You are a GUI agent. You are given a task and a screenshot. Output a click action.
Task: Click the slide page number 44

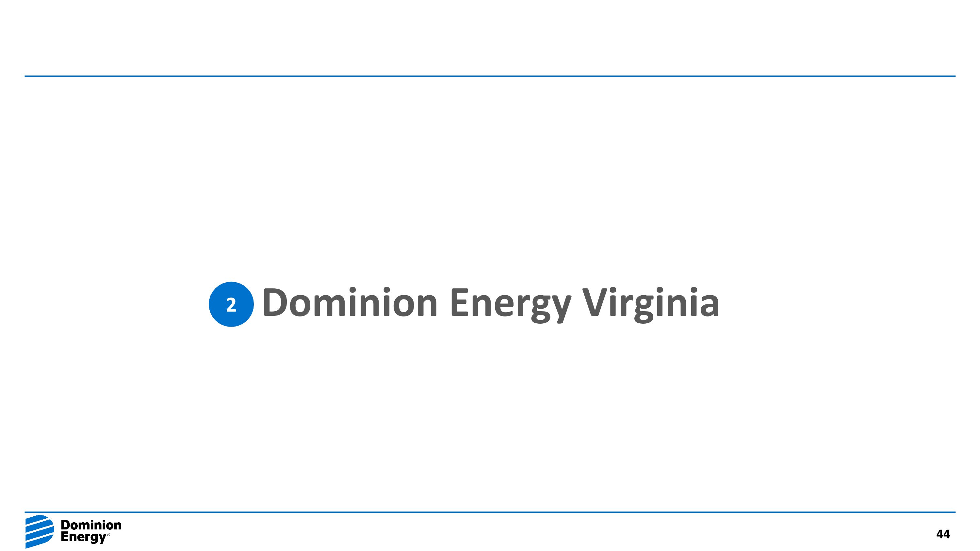pyautogui.click(x=943, y=534)
